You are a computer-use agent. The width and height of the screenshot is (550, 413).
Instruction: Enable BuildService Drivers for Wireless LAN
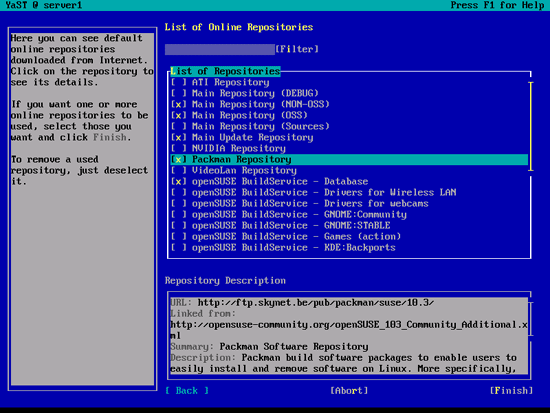(x=179, y=193)
